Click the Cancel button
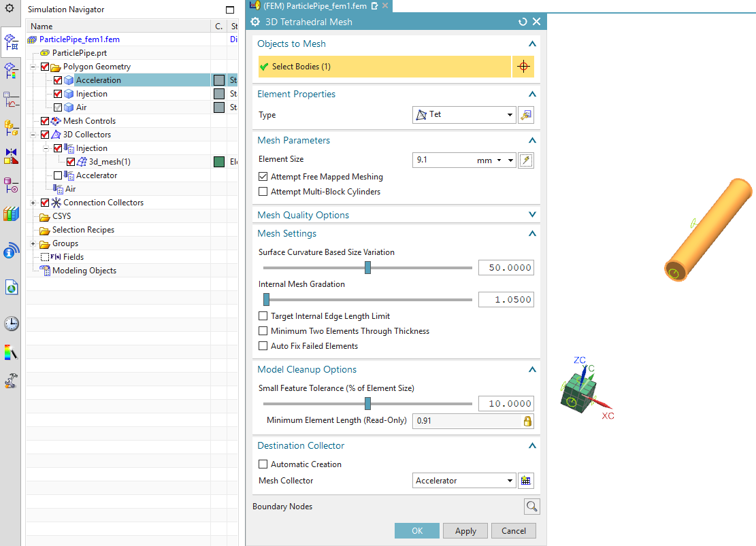Image resolution: width=756 pixels, height=546 pixels. tap(514, 531)
